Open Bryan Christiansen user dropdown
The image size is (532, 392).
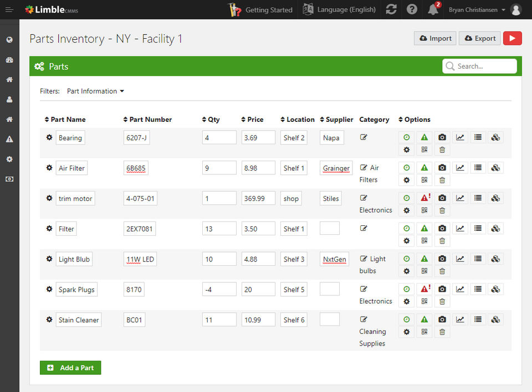click(477, 10)
